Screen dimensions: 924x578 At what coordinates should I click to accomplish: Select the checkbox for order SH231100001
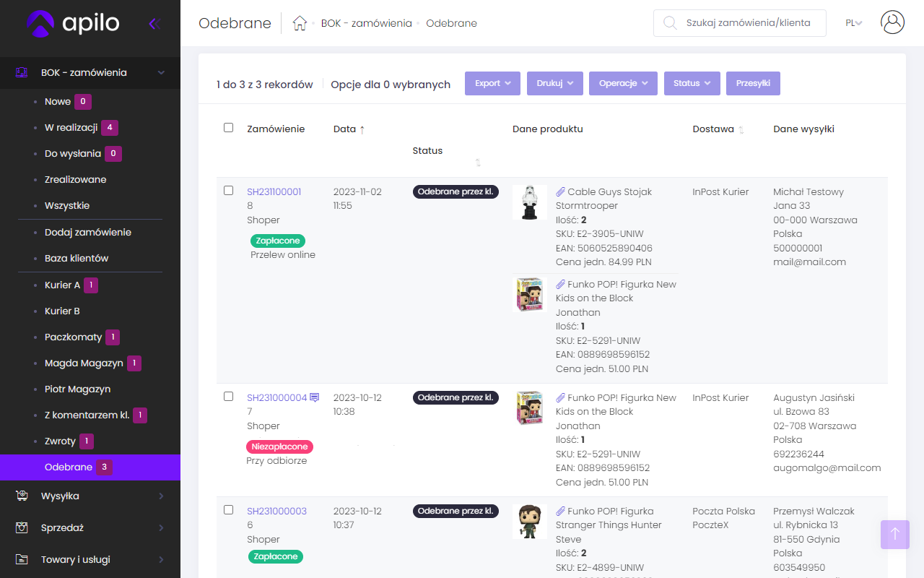[228, 190]
